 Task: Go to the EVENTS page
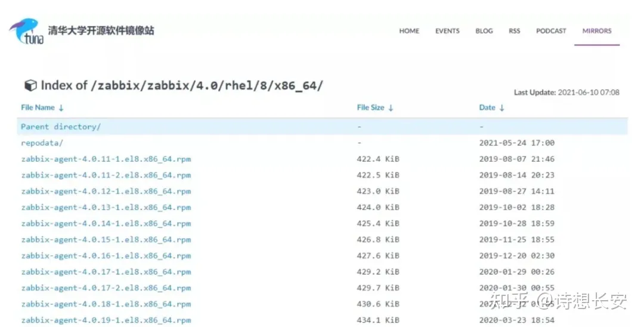[447, 31]
